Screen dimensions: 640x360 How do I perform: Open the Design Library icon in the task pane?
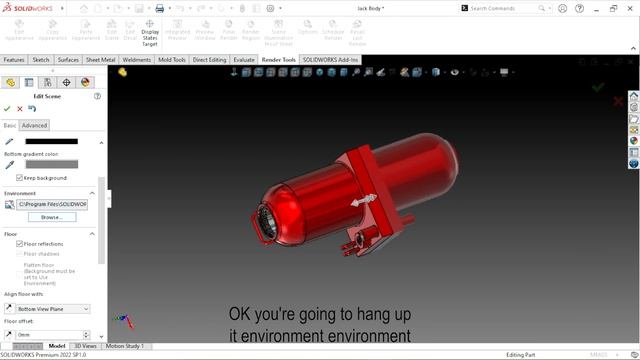[633, 107]
